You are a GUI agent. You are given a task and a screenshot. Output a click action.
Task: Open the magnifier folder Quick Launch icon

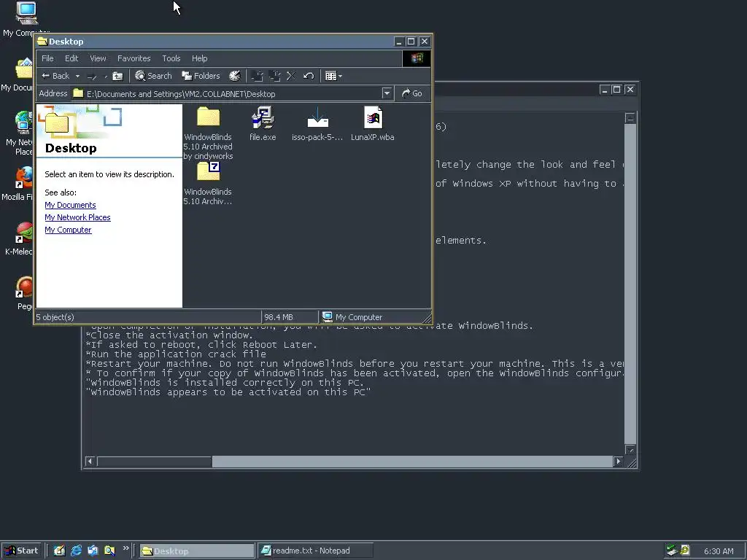point(109,551)
